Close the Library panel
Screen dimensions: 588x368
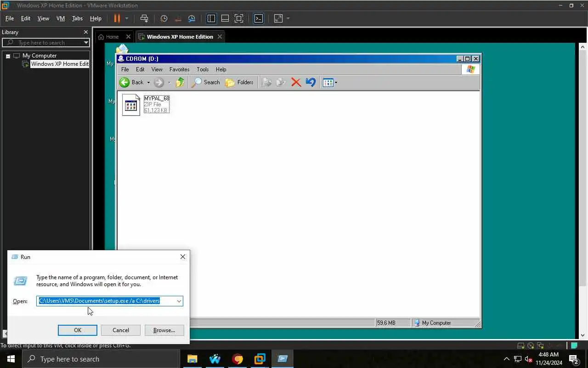click(85, 32)
